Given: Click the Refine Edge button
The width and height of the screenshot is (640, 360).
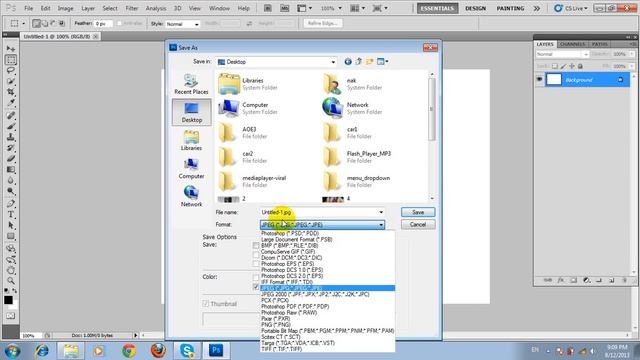Looking at the screenshot, I should [322, 23].
